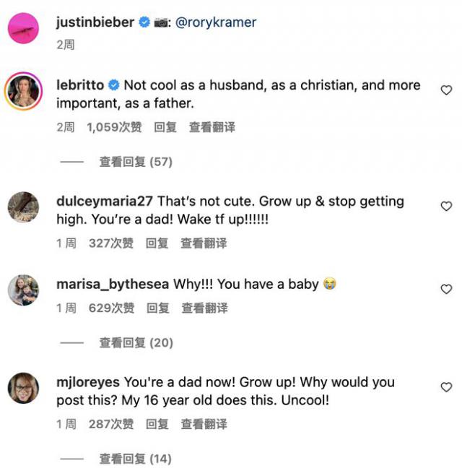Viewport: 462px width, 476px height.
Task: Expand the 57 replies under lebritto
Action: (x=136, y=162)
